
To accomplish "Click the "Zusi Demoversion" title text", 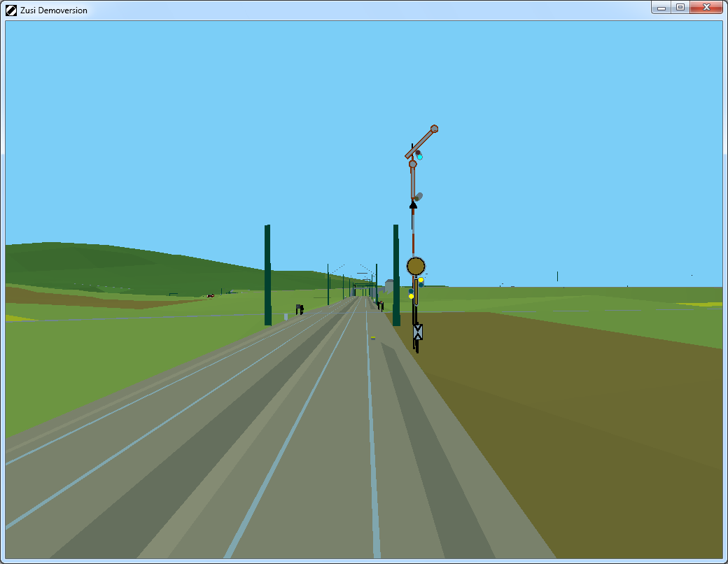I will [54, 10].
